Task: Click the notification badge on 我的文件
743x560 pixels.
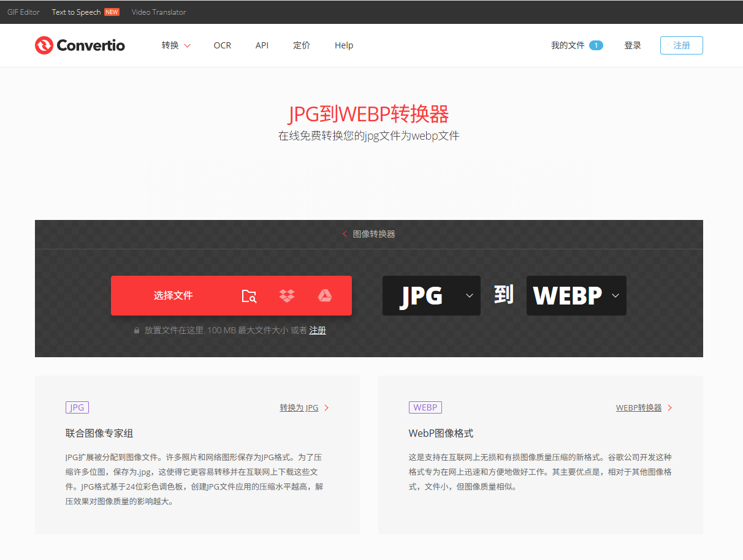Action: tap(595, 45)
